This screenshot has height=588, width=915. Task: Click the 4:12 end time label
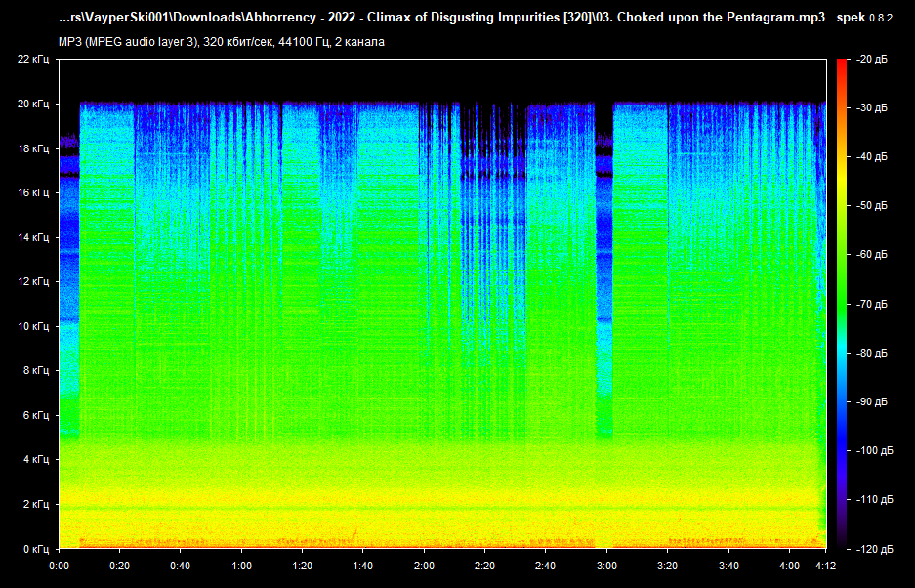[825, 566]
